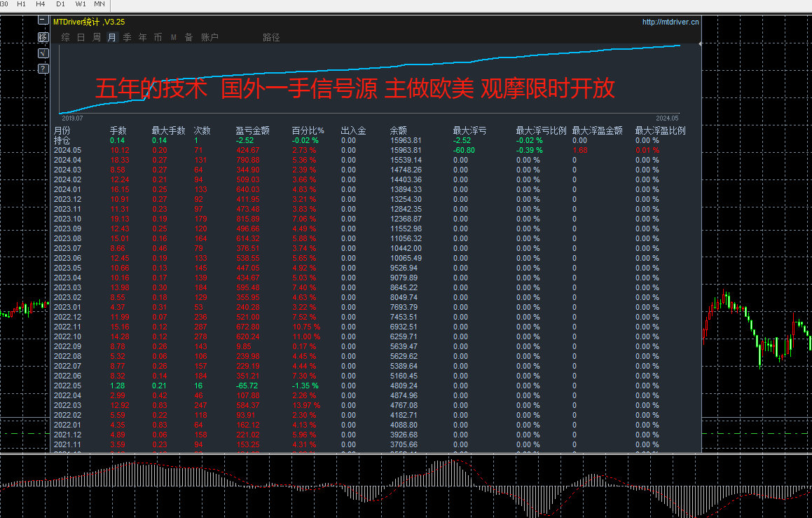The image size is (812, 518).
Task: Collapse the MTDriver panel with minus icon
Action: [x=43, y=20]
